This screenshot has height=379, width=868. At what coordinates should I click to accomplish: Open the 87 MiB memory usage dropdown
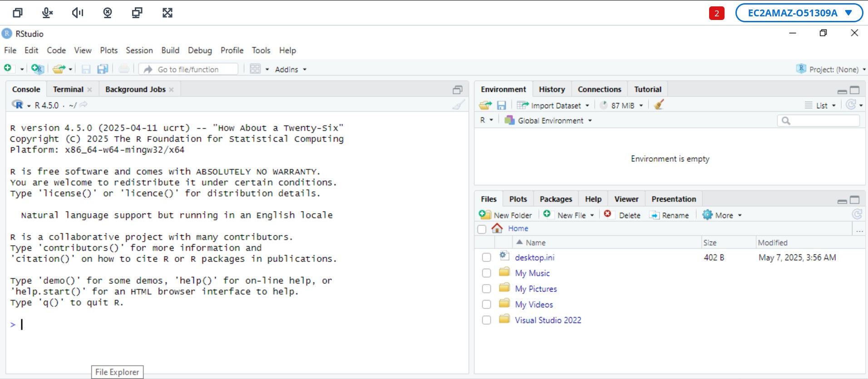pos(621,105)
